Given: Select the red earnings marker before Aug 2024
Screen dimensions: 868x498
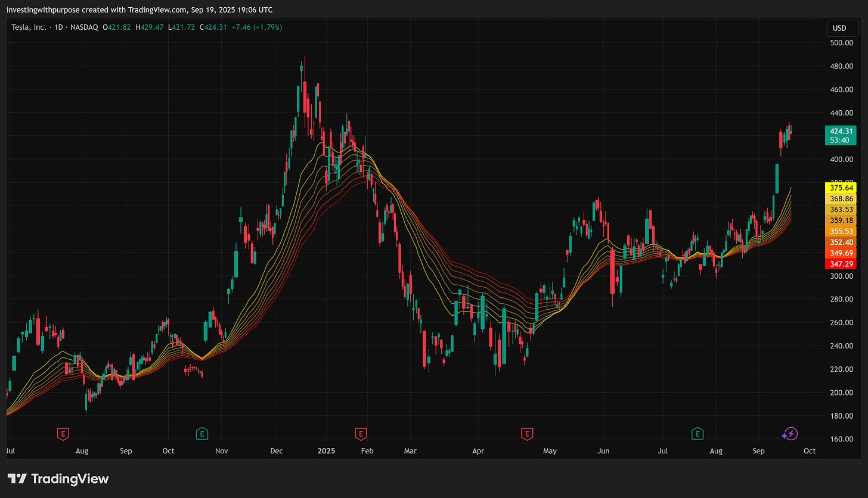Looking at the screenshot, I should [62, 434].
